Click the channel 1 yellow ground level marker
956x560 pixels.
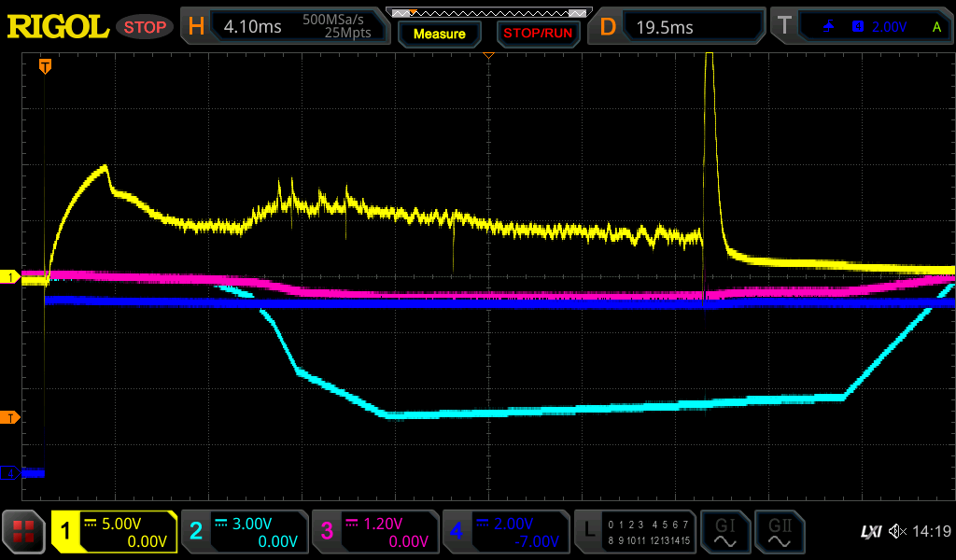coord(11,277)
